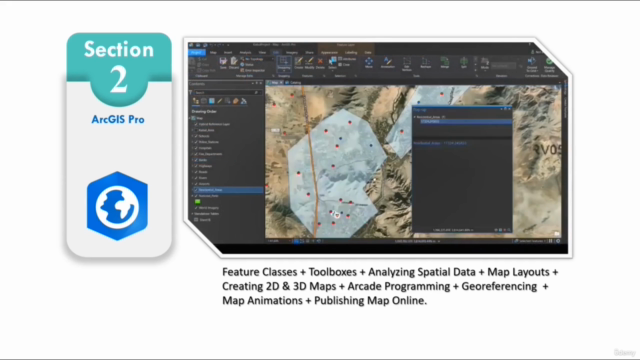Click the Contents search field
640x360 pixels.
pyautogui.click(x=227, y=93)
